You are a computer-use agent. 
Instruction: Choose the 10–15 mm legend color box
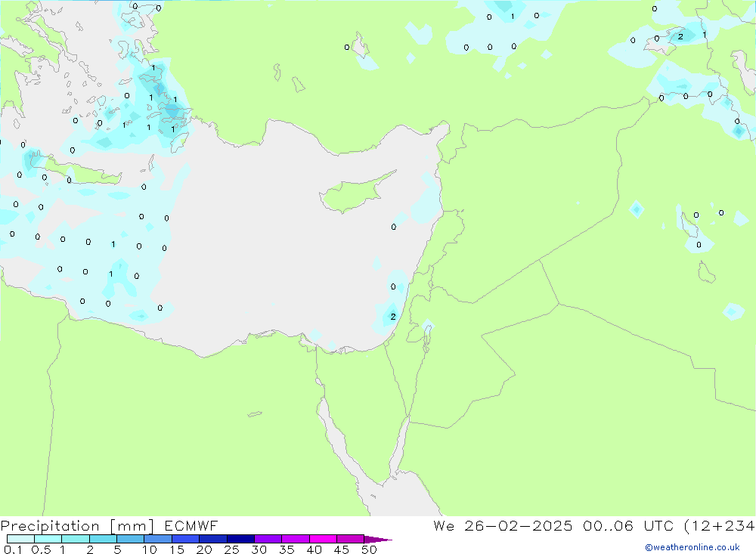158,539
